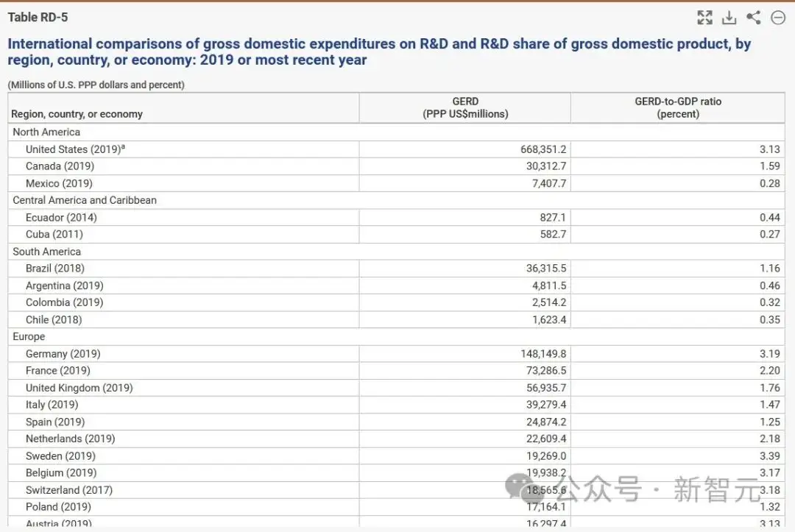This screenshot has height=532, width=795.
Task: Click Sweden's GDP ratio value 3.39
Action: (770, 456)
